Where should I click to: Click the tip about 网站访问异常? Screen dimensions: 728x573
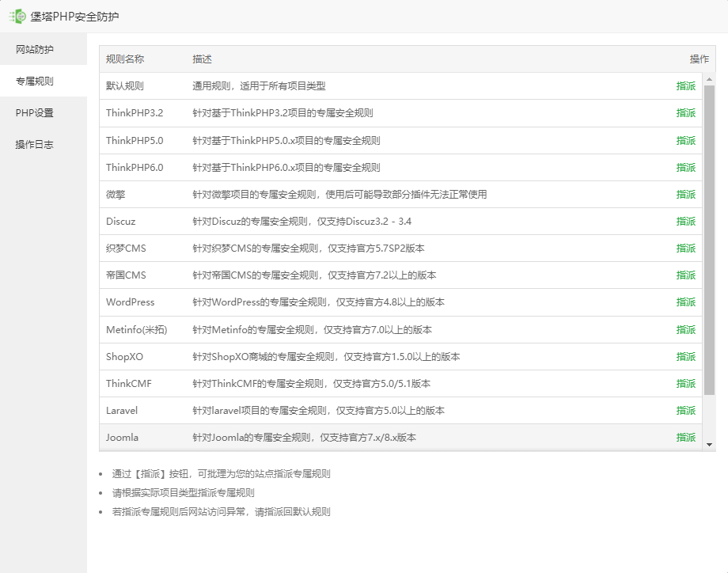click(221, 512)
